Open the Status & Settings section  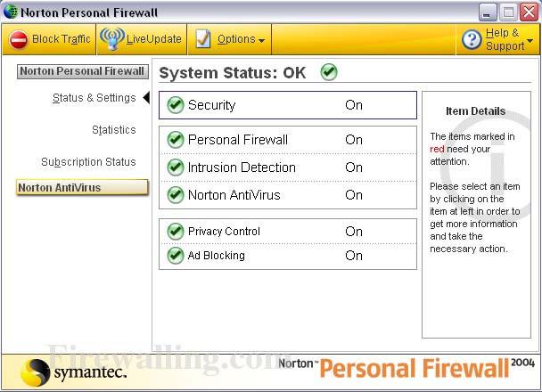coord(94,98)
